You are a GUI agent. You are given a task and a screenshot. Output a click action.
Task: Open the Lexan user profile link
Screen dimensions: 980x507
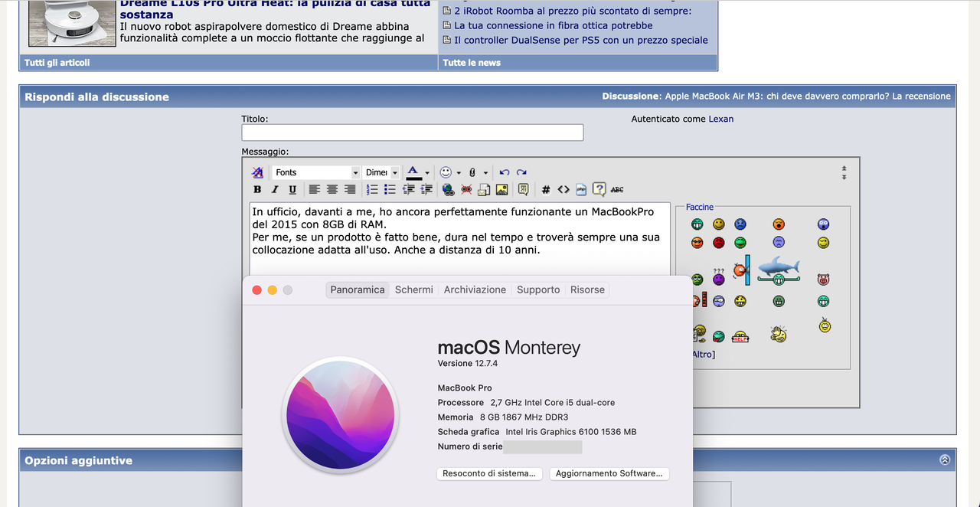pyautogui.click(x=721, y=119)
